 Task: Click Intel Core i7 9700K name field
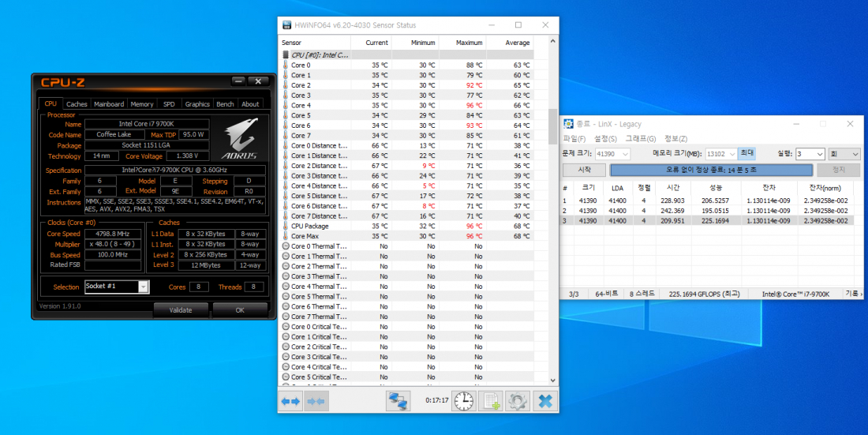pos(147,124)
